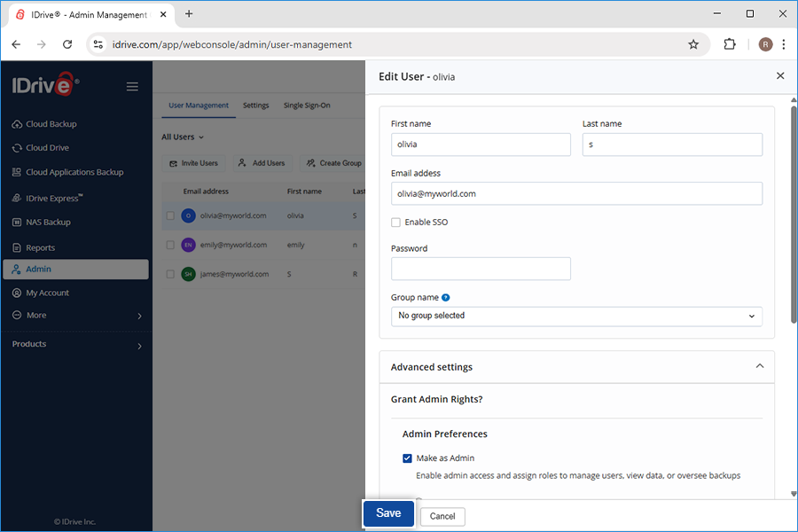Click the browser forward arrow
Image resolution: width=798 pixels, height=532 pixels.
pos(42,44)
